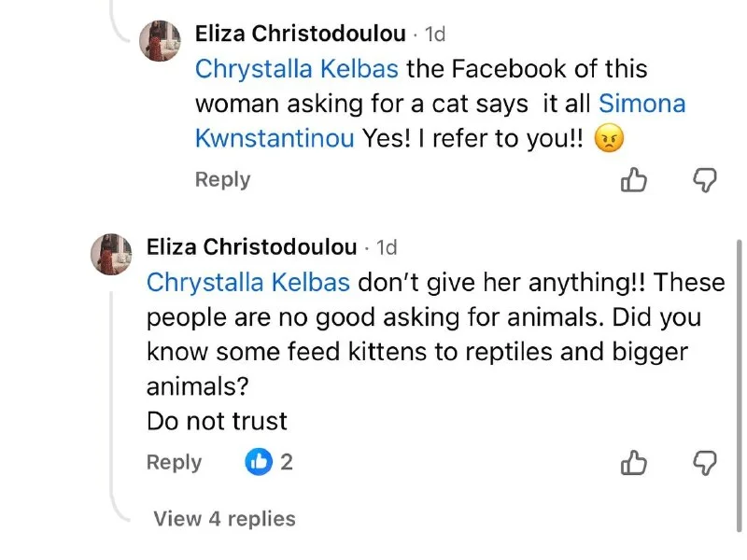Viewport: 747px width, 560px height.
Task: Show who liked via the count "2"
Action: click(x=287, y=461)
